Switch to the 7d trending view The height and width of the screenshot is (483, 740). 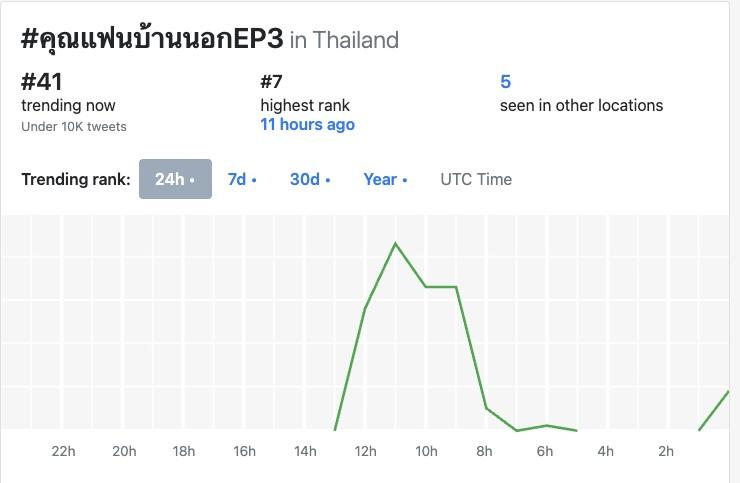click(x=242, y=179)
